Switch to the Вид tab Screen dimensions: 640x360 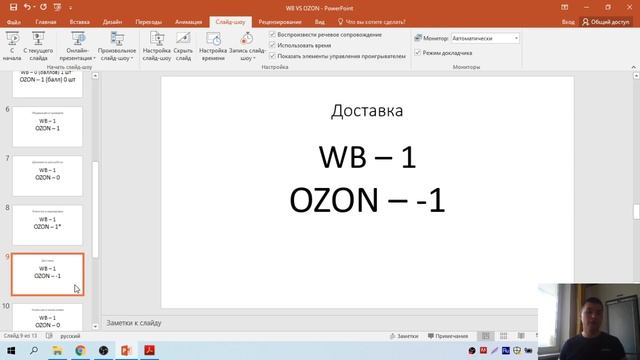click(320, 22)
